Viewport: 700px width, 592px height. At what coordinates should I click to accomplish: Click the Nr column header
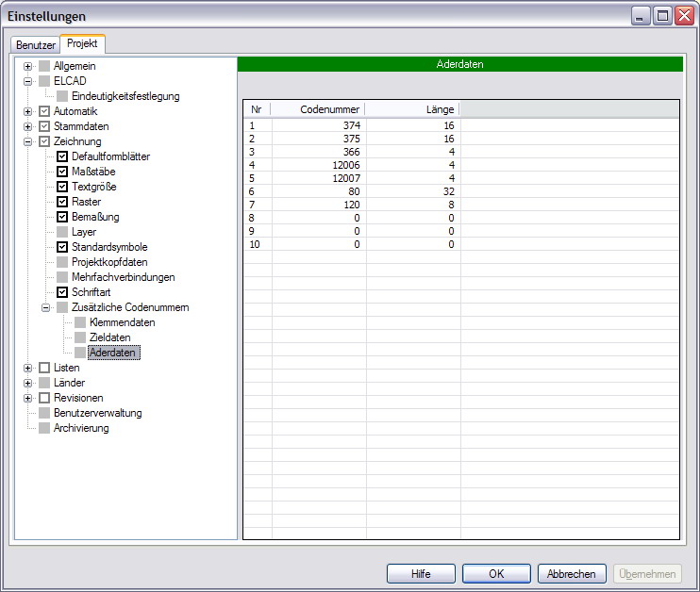coord(257,109)
